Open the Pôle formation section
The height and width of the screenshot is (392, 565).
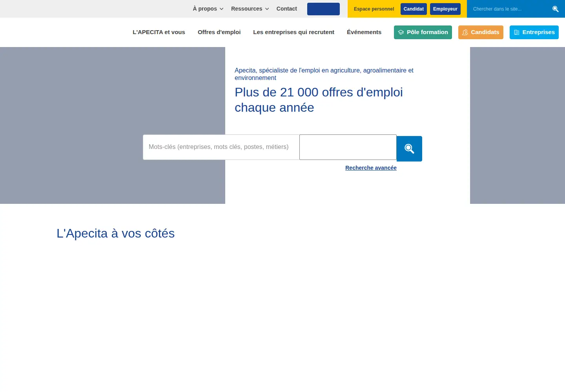click(x=423, y=32)
